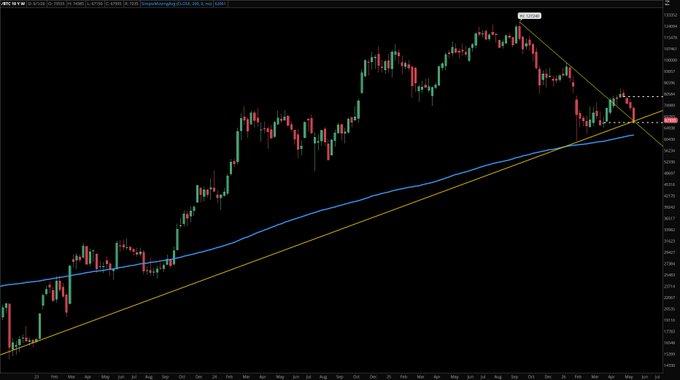Select the upper white dotted price level
680x380 pixels.
pyautogui.click(x=644, y=96)
